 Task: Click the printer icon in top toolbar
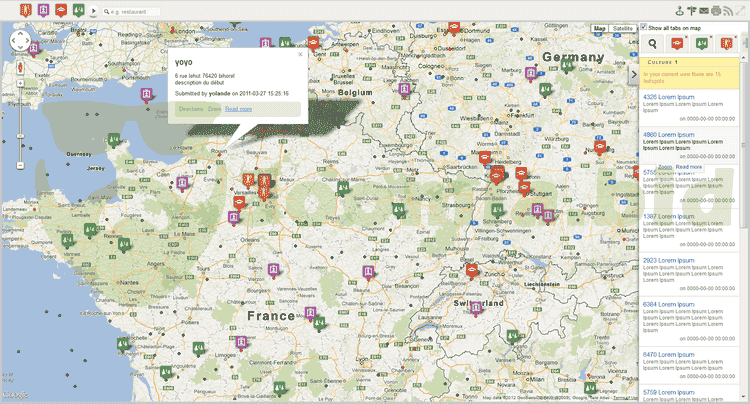tap(717, 10)
